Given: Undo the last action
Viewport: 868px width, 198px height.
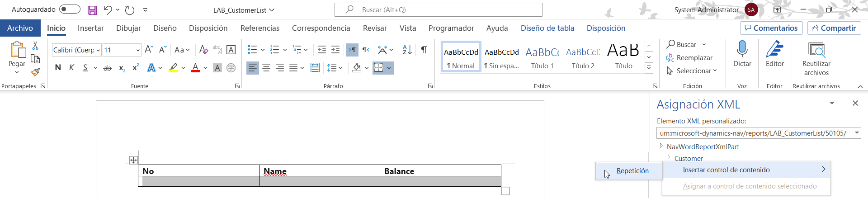Looking at the screenshot, I should [x=108, y=9].
